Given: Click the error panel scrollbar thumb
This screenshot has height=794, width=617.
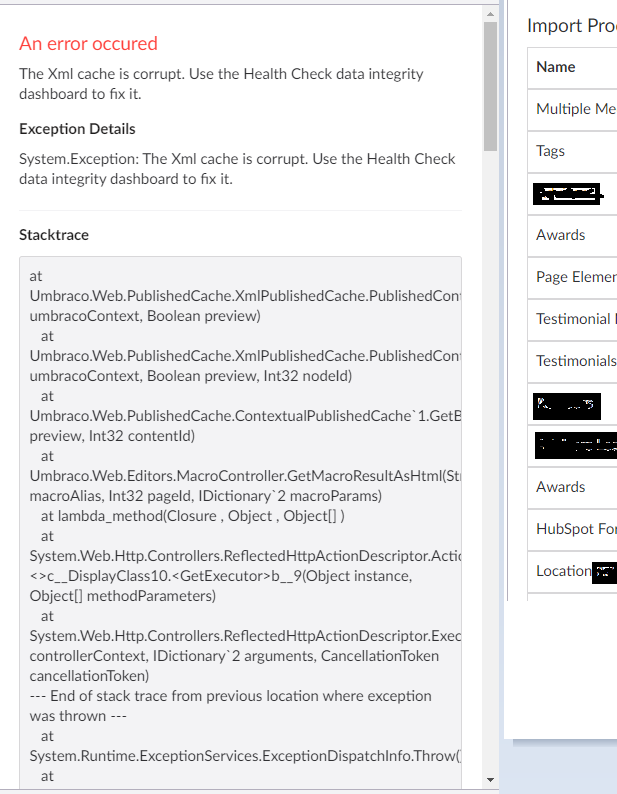Looking at the screenshot, I should [x=490, y=86].
